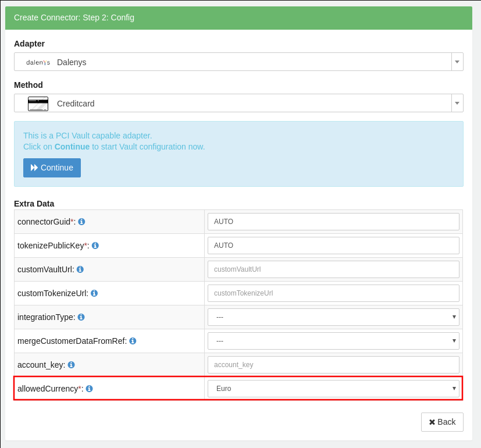Focus the tokenizePublicKey input field
The height and width of the screenshot is (448, 481).
point(333,246)
